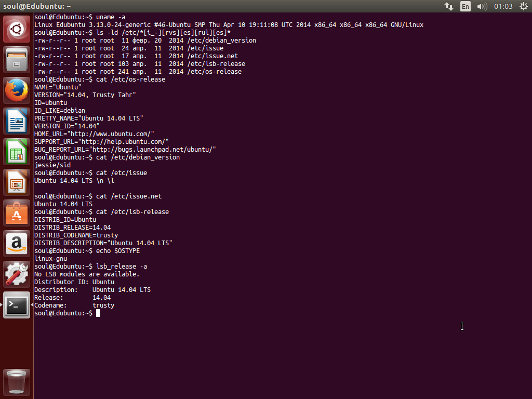Click DISTRIB_CODENAME=trusty line
The width and height of the screenshot is (532, 399).
tap(76, 235)
